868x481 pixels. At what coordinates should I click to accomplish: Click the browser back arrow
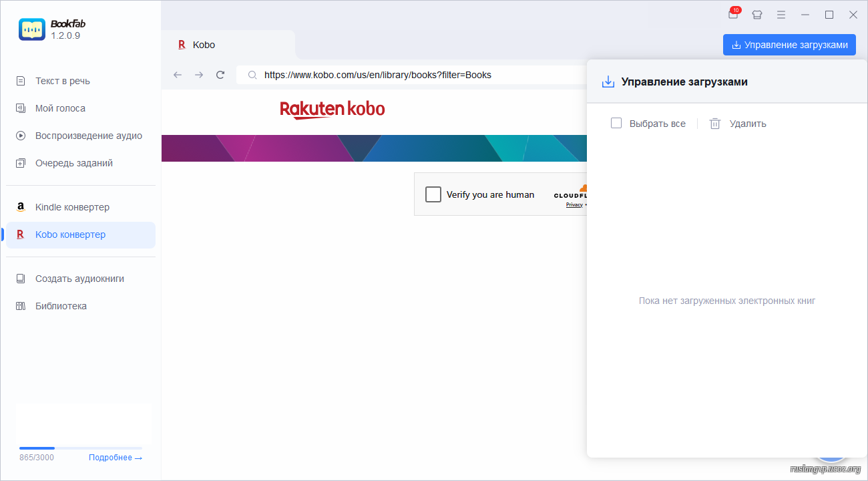178,75
